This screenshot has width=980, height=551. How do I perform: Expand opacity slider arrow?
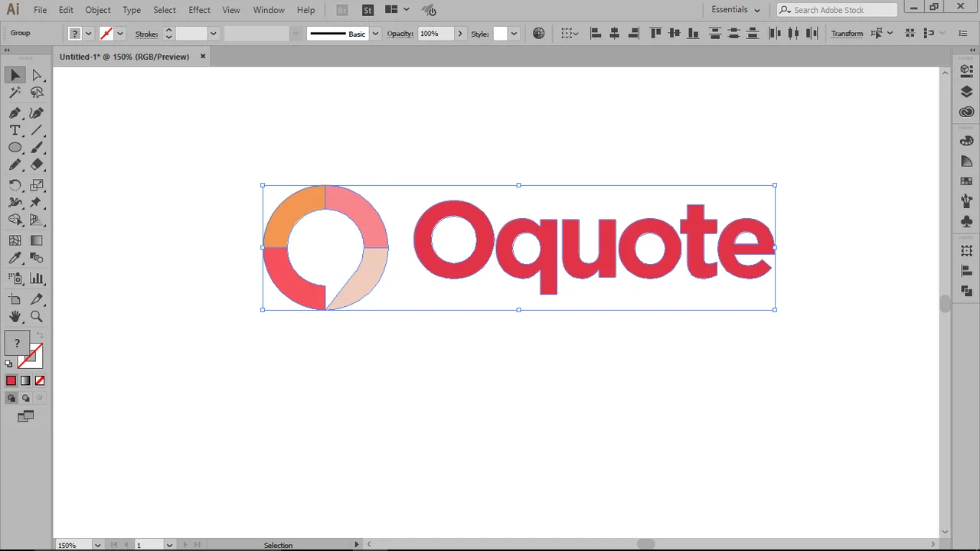[x=460, y=34]
